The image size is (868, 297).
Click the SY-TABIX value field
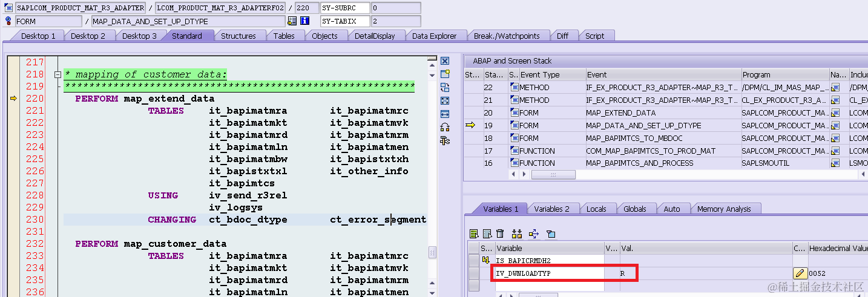pyautogui.click(x=396, y=21)
